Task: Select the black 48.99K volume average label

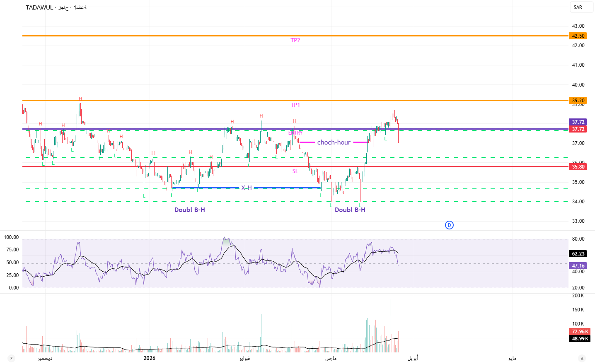Action: point(580,339)
